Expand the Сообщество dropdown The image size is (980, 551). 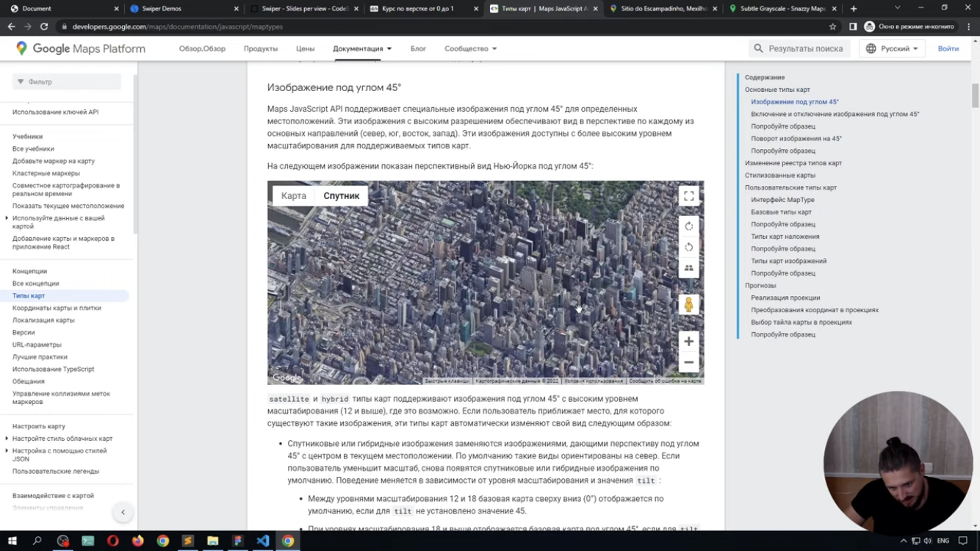[x=470, y=48]
